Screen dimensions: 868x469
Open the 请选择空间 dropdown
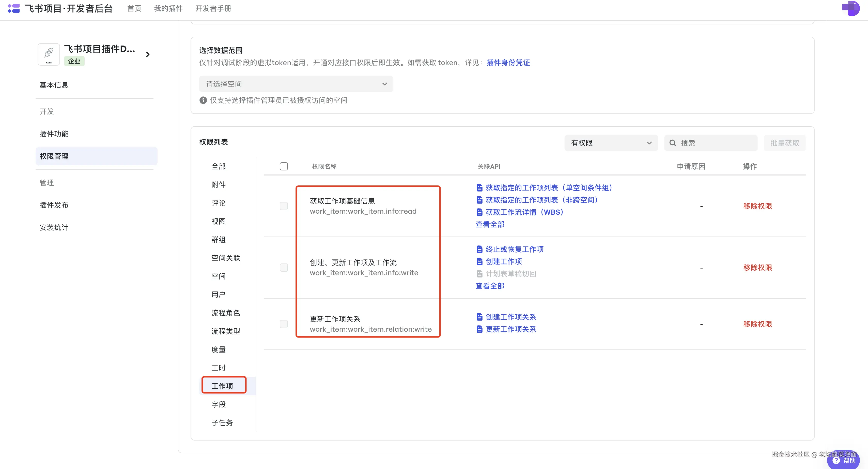pyautogui.click(x=296, y=84)
